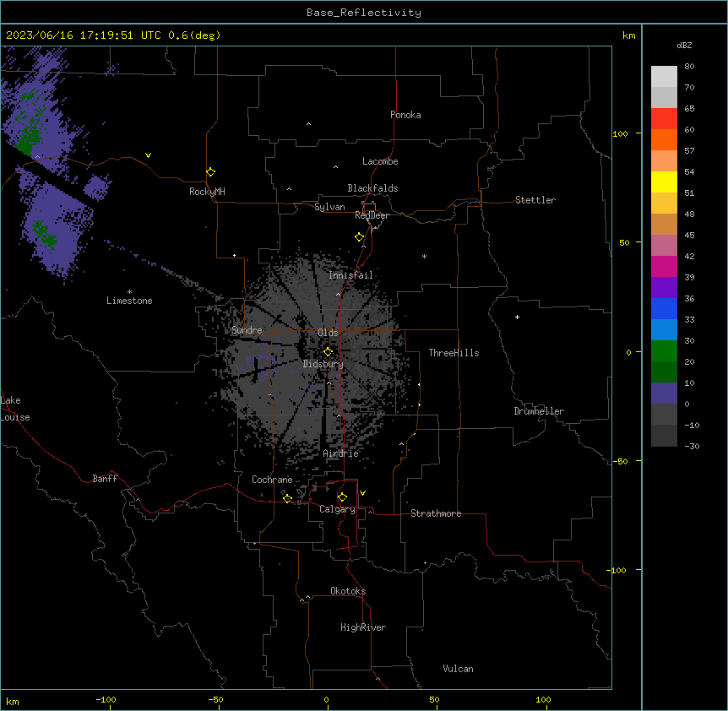Select the purple legend swatch between 39 and 36
The width and height of the screenshot is (728, 711).
664,288
